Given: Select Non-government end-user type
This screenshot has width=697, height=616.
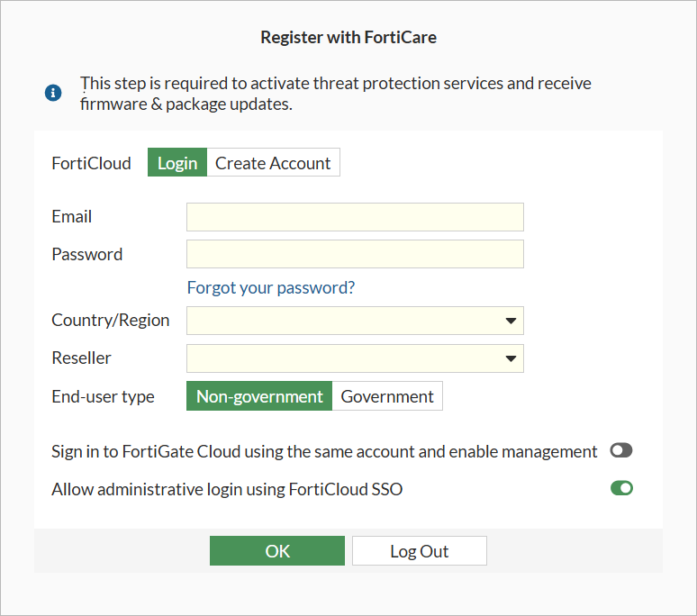Looking at the screenshot, I should (x=259, y=396).
